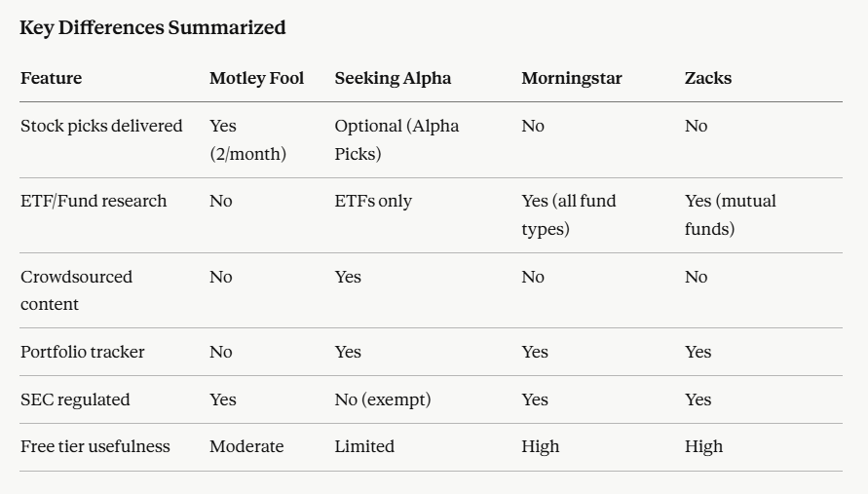Click the "Seeking Alpha" column header
This screenshot has height=494, width=868.
tap(393, 78)
